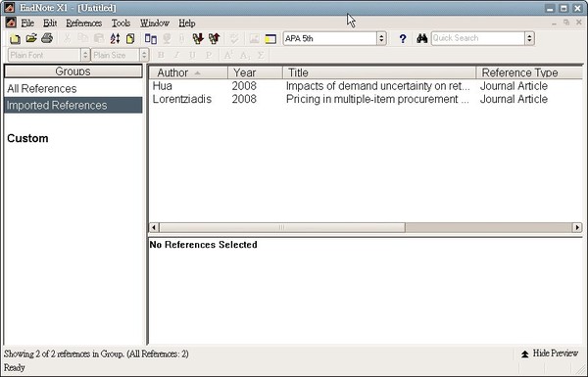Image resolution: width=588 pixels, height=377 pixels.
Task: Click the horizontal scrollbar thumb in reference list
Action: click(282, 227)
